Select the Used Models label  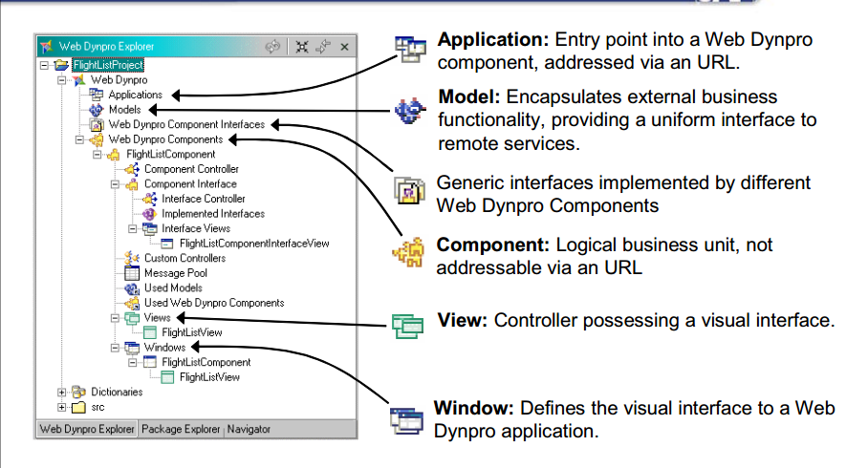(x=173, y=287)
